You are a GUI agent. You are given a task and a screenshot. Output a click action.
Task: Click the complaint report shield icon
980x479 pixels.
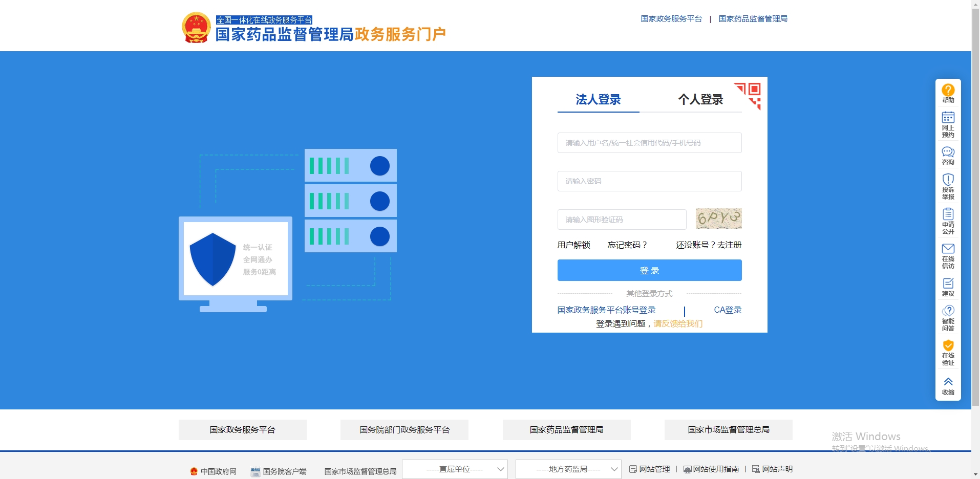948,180
